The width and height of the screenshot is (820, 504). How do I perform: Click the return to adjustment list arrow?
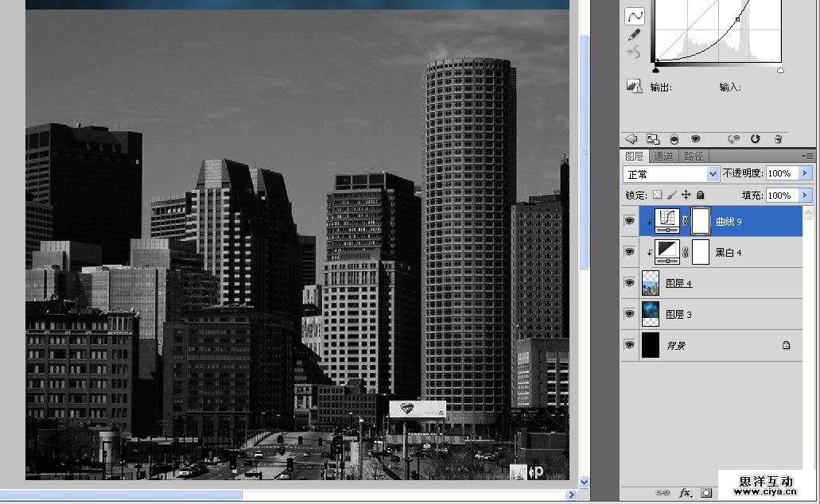pos(632,138)
